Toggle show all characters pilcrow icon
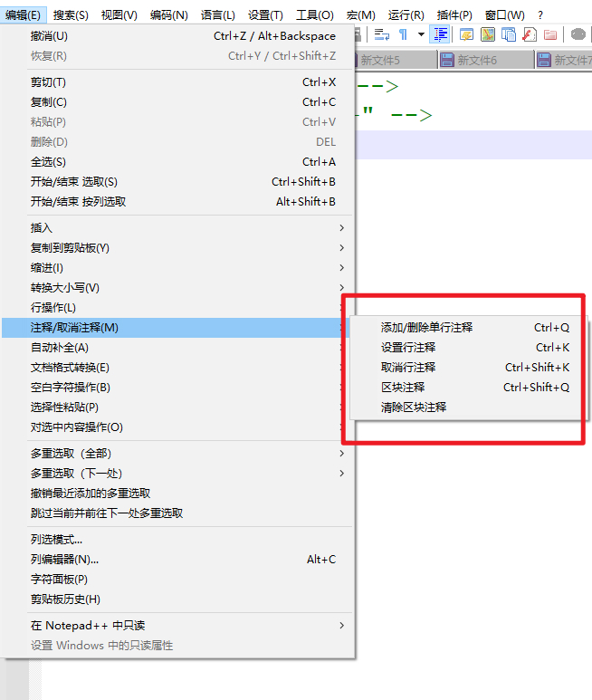The image size is (592, 700). pyautogui.click(x=403, y=34)
